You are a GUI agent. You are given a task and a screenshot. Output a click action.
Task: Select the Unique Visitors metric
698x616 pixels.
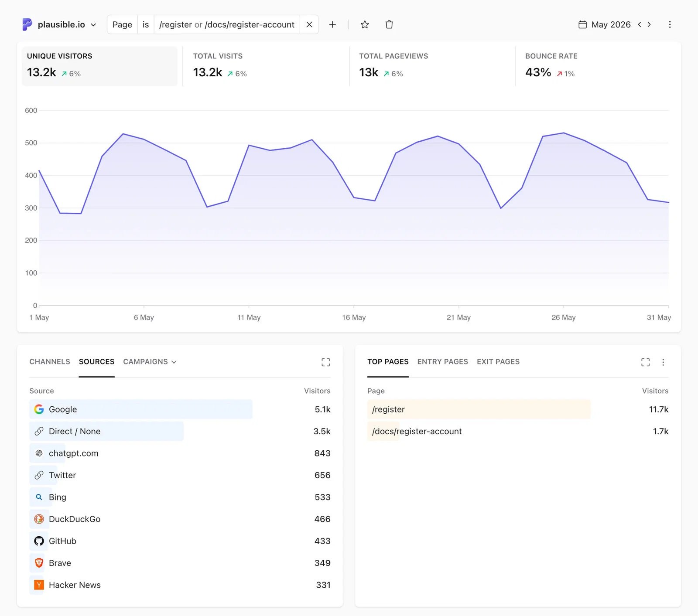pos(99,66)
